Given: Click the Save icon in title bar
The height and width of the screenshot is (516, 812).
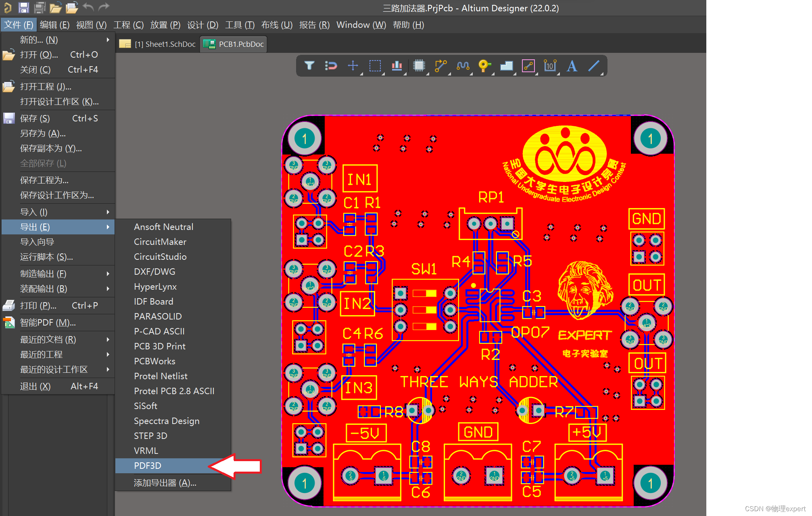Looking at the screenshot, I should click(x=24, y=7).
